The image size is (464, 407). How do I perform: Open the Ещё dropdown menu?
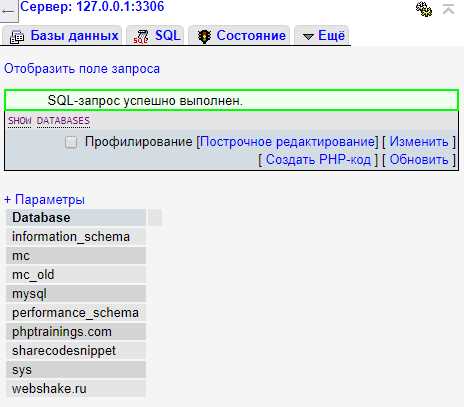tap(322, 36)
